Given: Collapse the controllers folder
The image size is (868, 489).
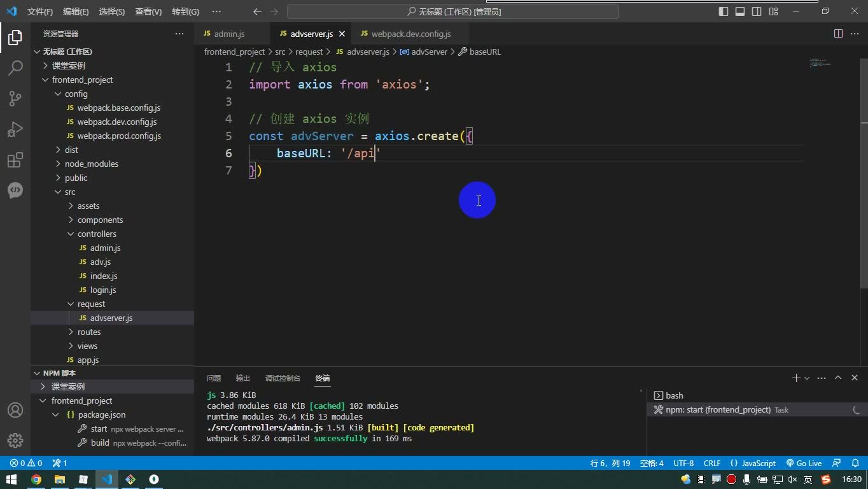Looking at the screenshot, I should click(97, 234).
